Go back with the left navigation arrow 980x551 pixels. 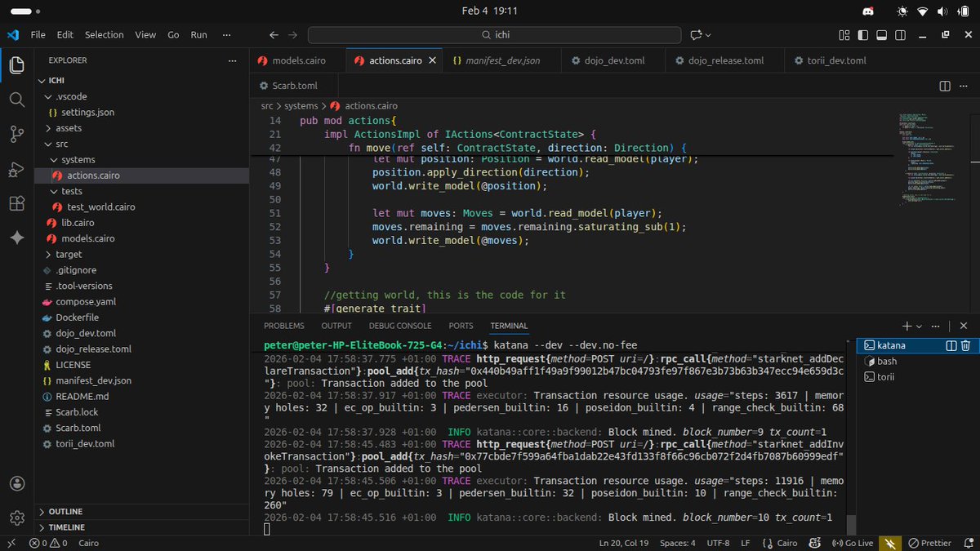tap(274, 35)
